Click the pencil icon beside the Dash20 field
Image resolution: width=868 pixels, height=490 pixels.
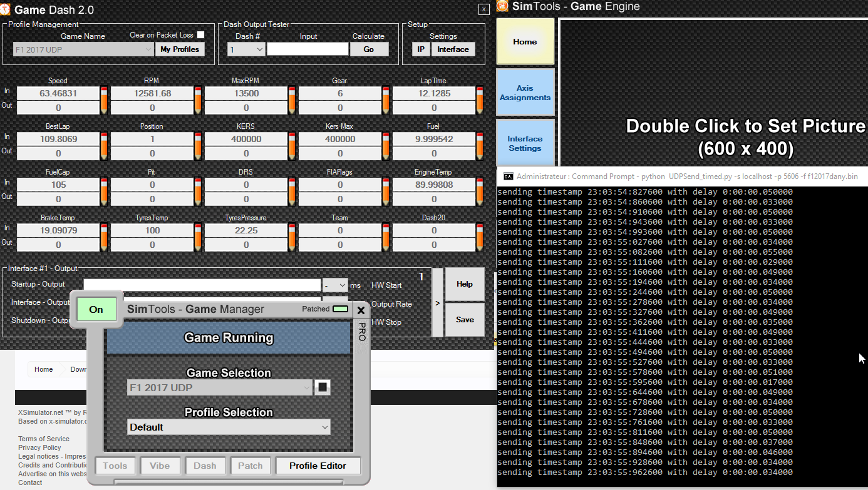[480, 237]
